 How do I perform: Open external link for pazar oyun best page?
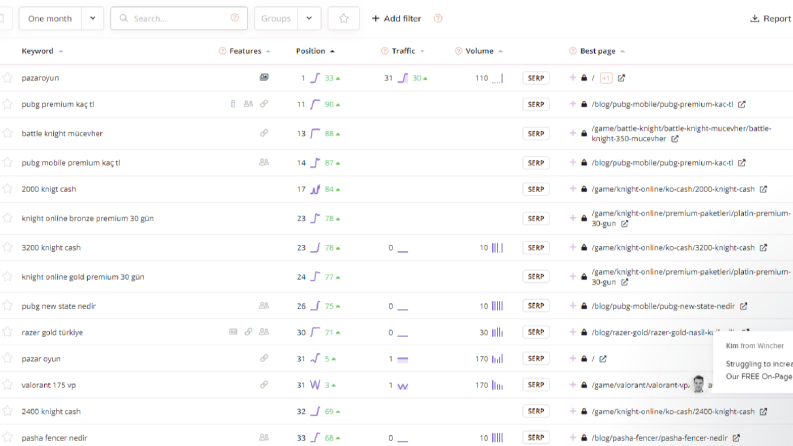coord(603,359)
